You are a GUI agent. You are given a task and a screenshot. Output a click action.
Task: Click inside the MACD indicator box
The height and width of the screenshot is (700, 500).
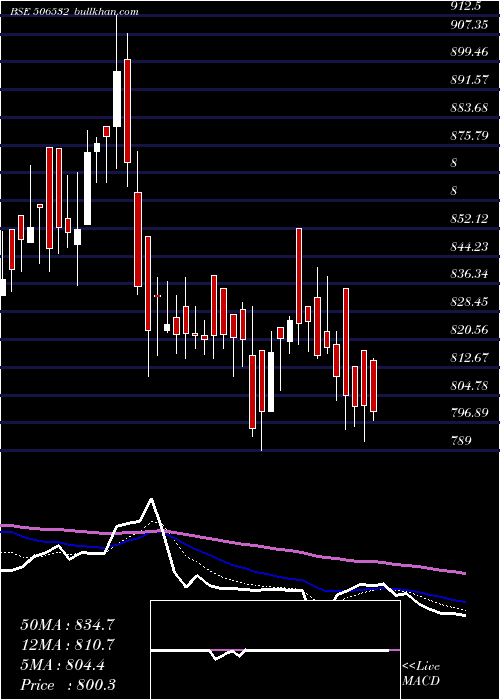pos(275,650)
